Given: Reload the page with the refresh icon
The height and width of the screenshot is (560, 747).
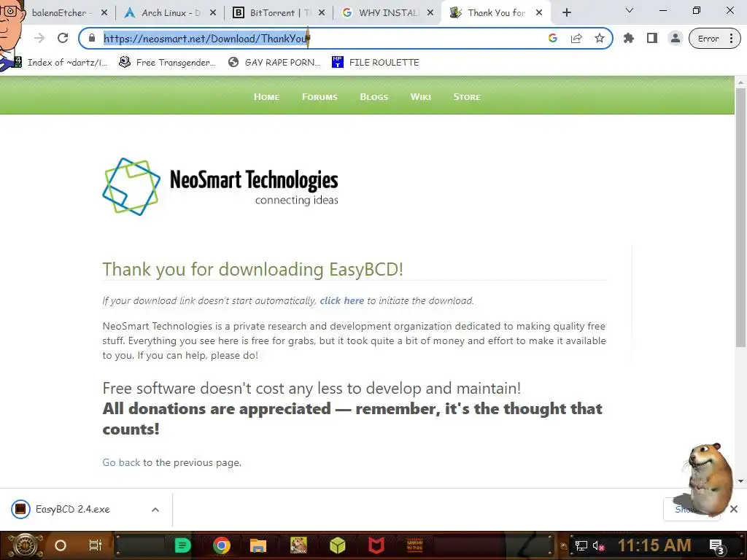Looking at the screenshot, I should (63, 38).
